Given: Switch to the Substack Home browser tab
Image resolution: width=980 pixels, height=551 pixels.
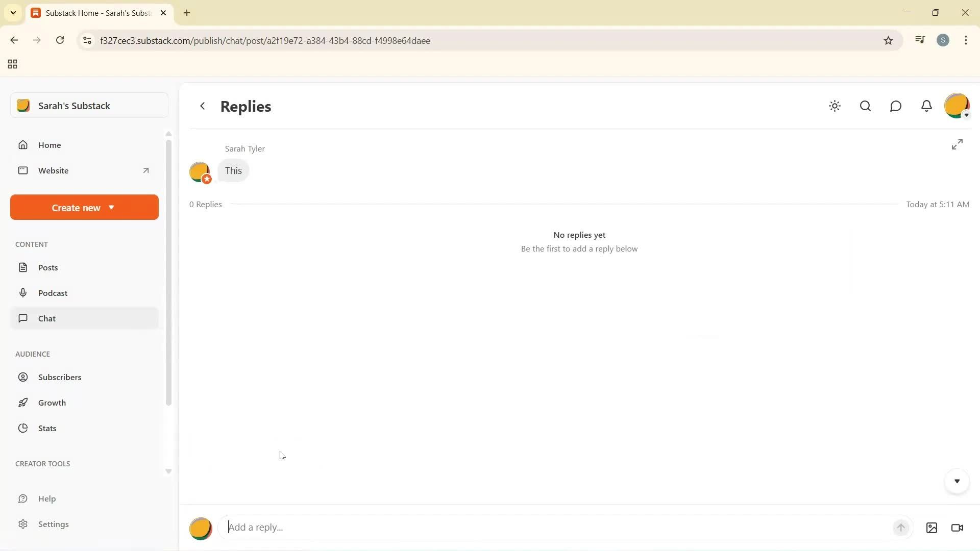Looking at the screenshot, I should [97, 13].
